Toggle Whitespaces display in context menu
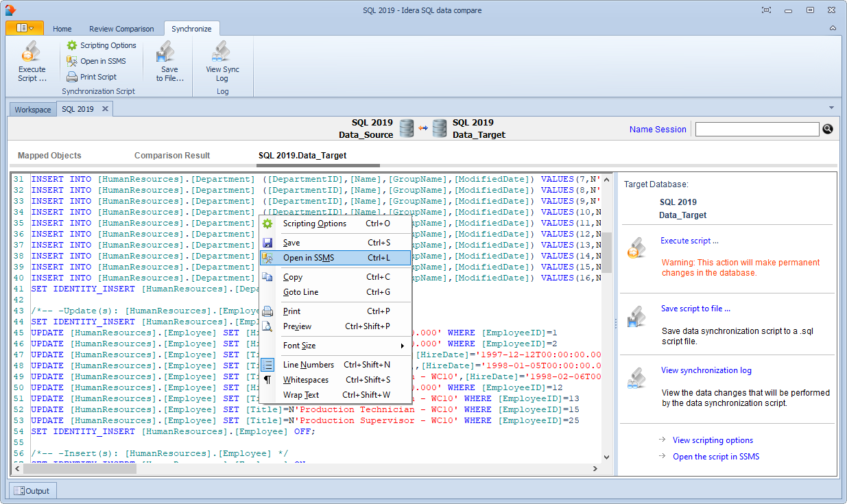Image resolution: width=847 pixels, height=504 pixels. 306,380
